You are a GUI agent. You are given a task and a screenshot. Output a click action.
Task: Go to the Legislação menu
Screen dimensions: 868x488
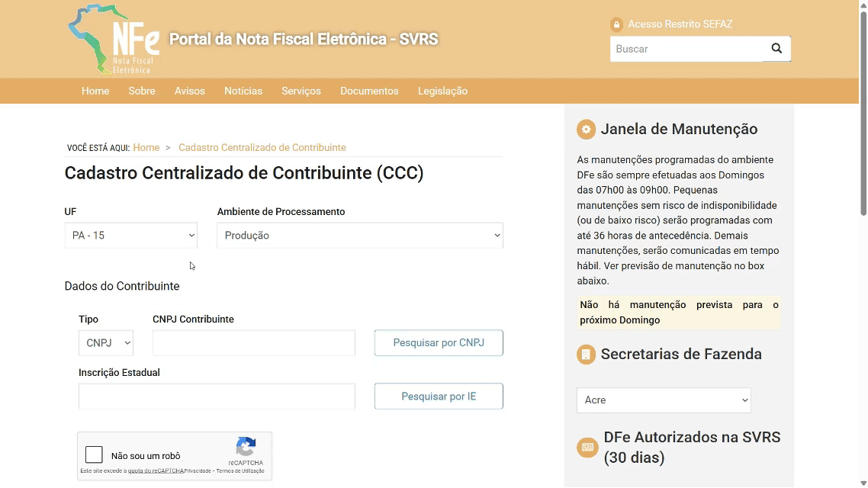click(442, 91)
